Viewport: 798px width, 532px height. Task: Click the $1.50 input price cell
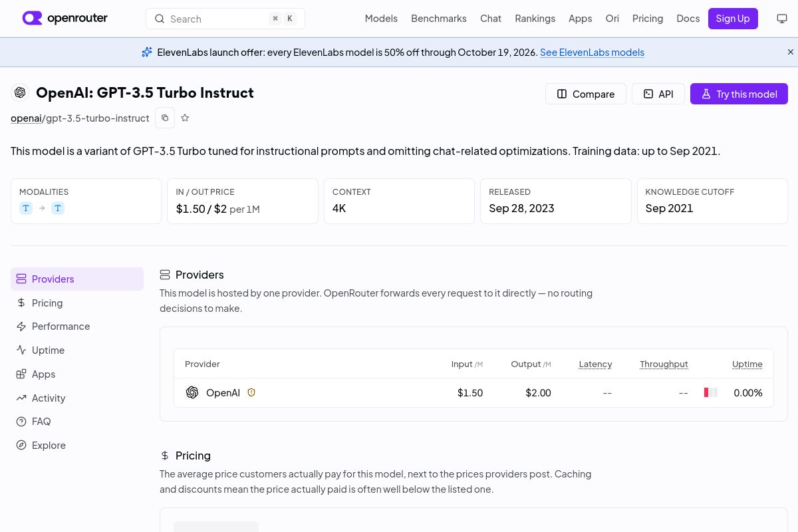(470, 393)
